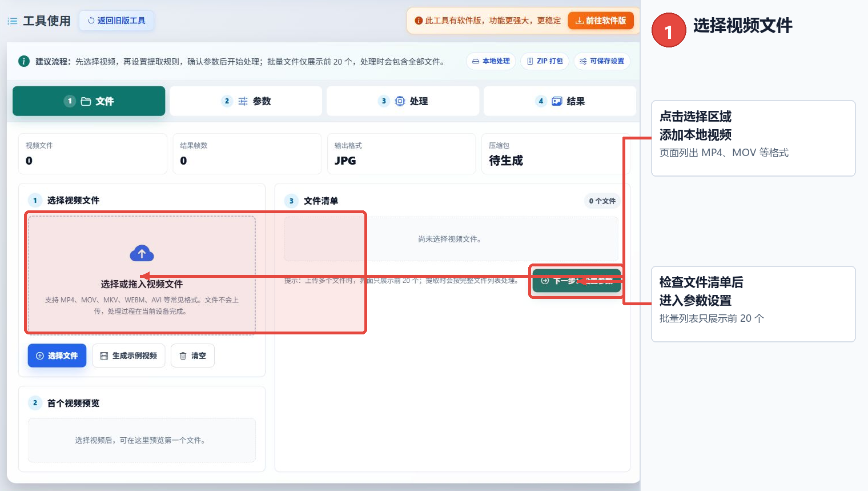Click the folder icon on the 文件 tab
The height and width of the screenshot is (491, 868).
coord(86,101)
